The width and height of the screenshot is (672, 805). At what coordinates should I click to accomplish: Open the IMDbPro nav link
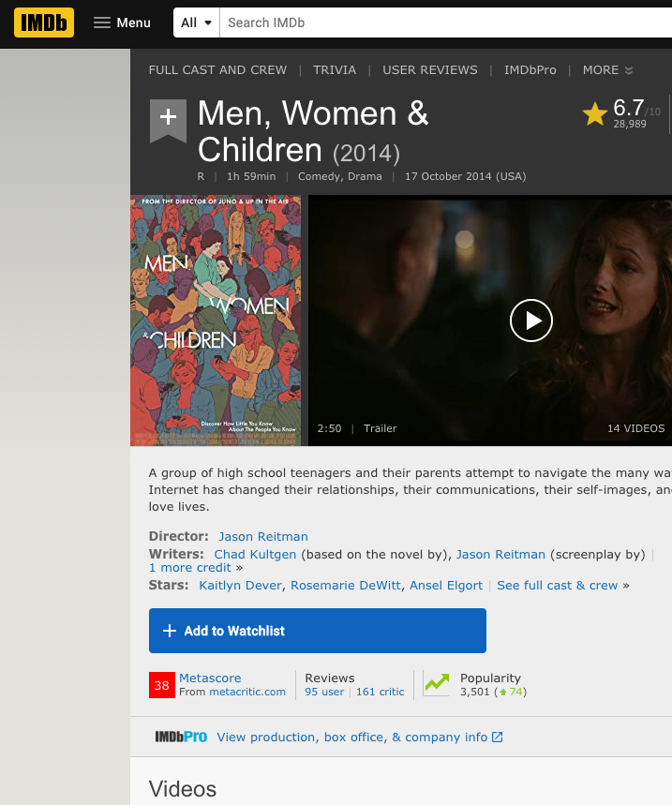tap(530, 70)
